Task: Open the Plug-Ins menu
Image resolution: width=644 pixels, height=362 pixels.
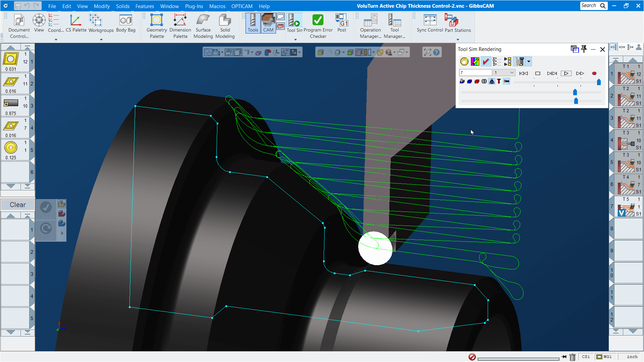Action: click(194, 6)
